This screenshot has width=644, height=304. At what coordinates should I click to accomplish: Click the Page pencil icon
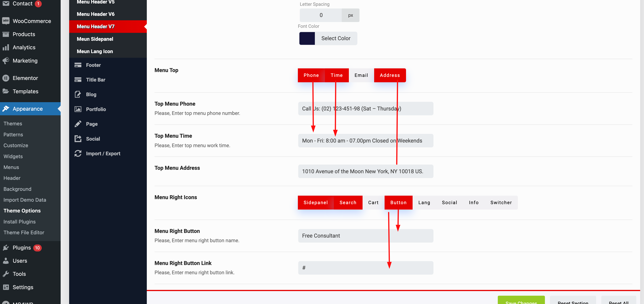(x=78, y=124)
